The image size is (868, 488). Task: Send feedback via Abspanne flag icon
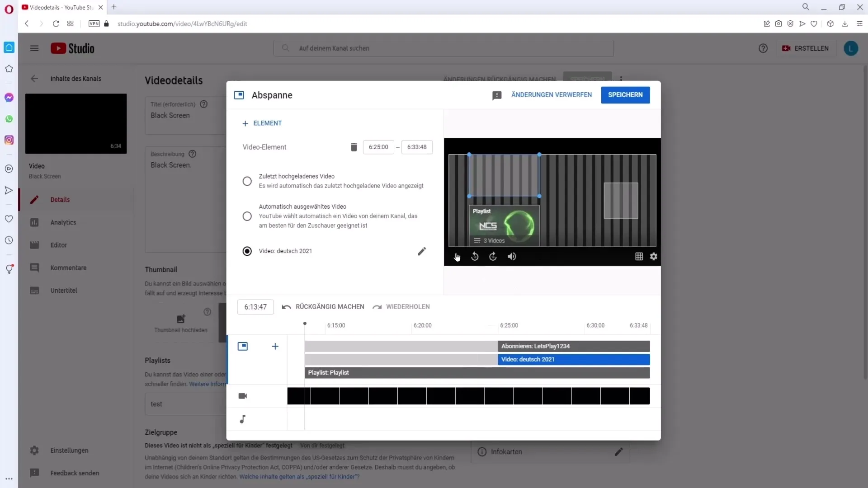click(x=497, y=95)
